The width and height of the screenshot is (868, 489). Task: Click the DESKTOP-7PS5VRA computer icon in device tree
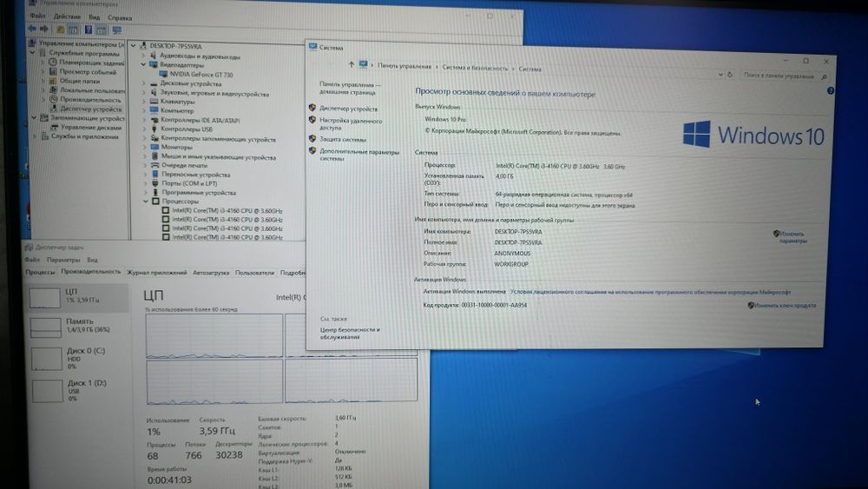(143, 46)
